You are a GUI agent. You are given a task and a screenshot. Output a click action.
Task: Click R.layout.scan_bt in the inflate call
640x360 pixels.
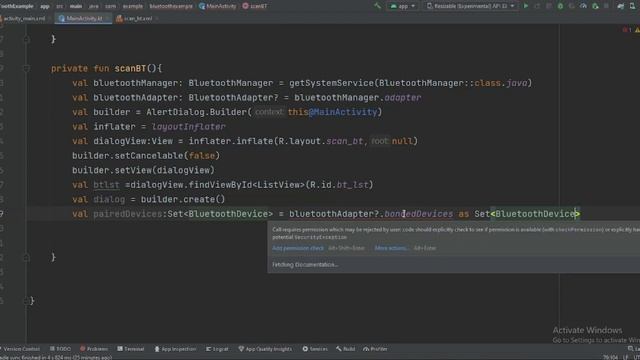click(321, 141)
